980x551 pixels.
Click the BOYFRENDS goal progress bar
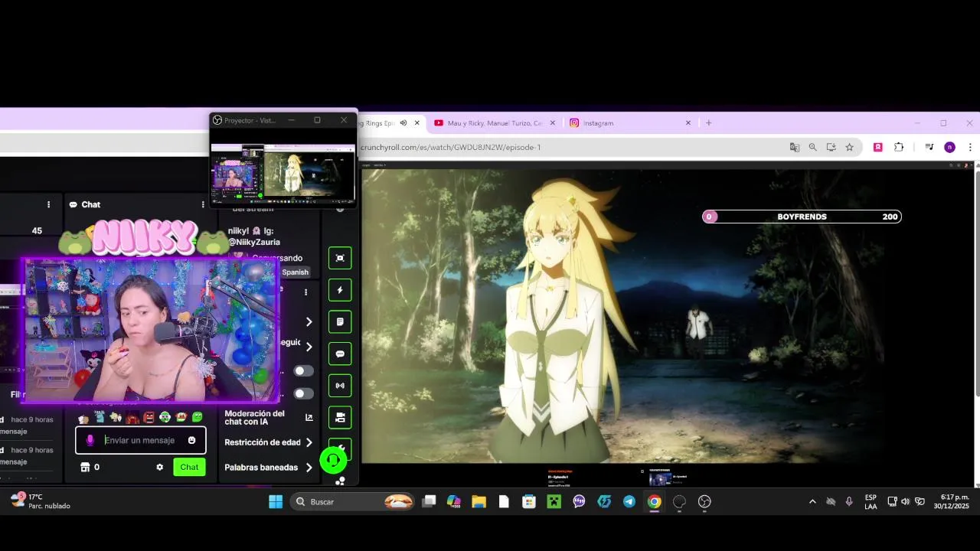[x=802, y=217]
